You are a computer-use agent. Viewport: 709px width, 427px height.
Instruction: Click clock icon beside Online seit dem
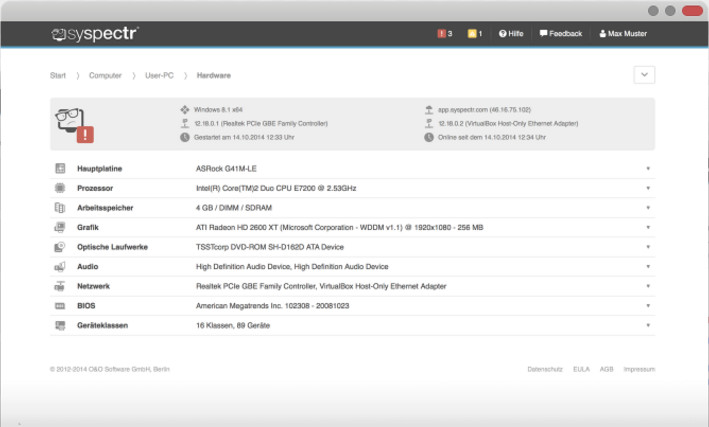pyautogui.click(x=429, y=137)
